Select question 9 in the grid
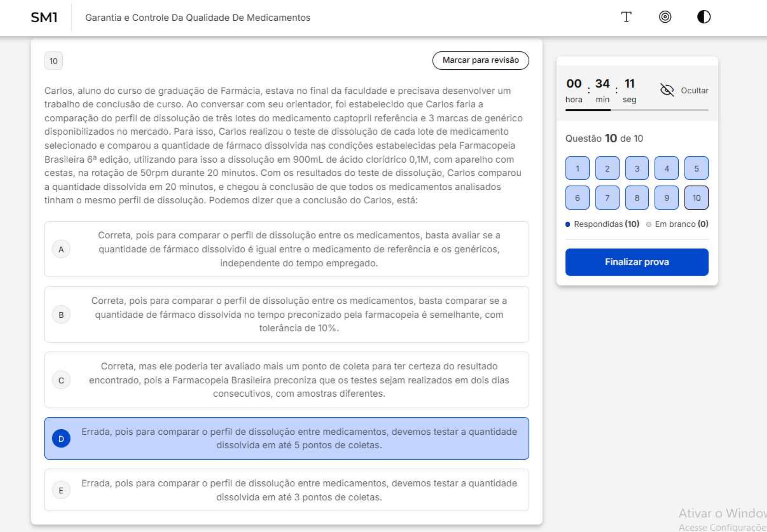 click(x=666, y=198)
